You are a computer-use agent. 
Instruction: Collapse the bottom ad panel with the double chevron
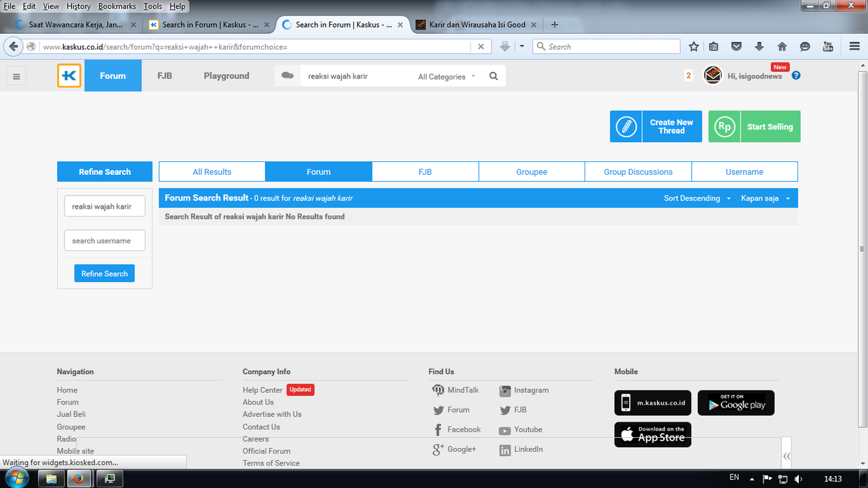pyautogui.click(x=787, y=456)
